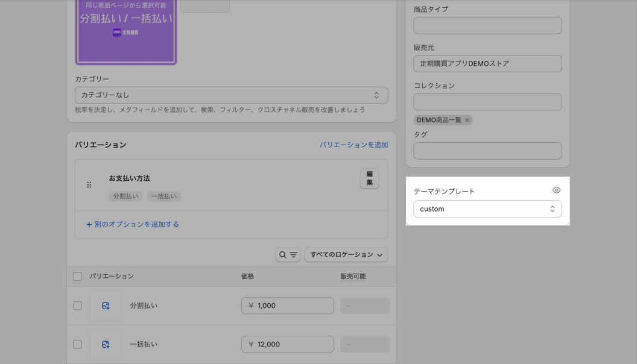
Task: Add image to 一括払い variant
Action: coord(106,344)
